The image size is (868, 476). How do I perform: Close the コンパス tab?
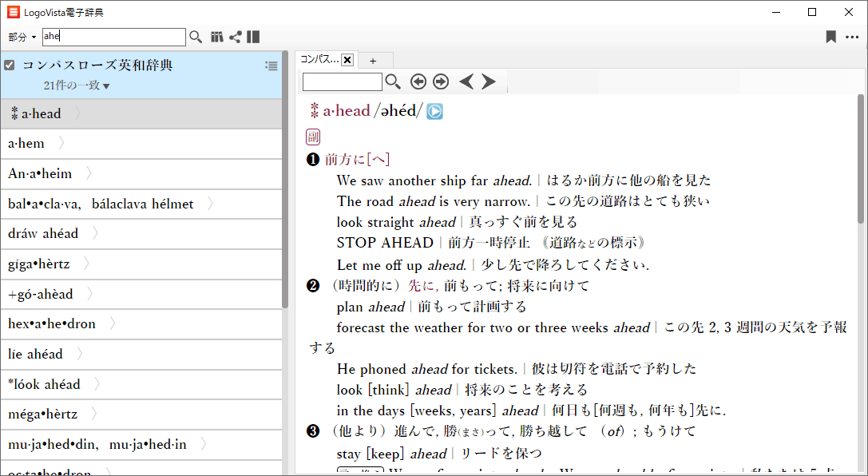tap(347, 60)
